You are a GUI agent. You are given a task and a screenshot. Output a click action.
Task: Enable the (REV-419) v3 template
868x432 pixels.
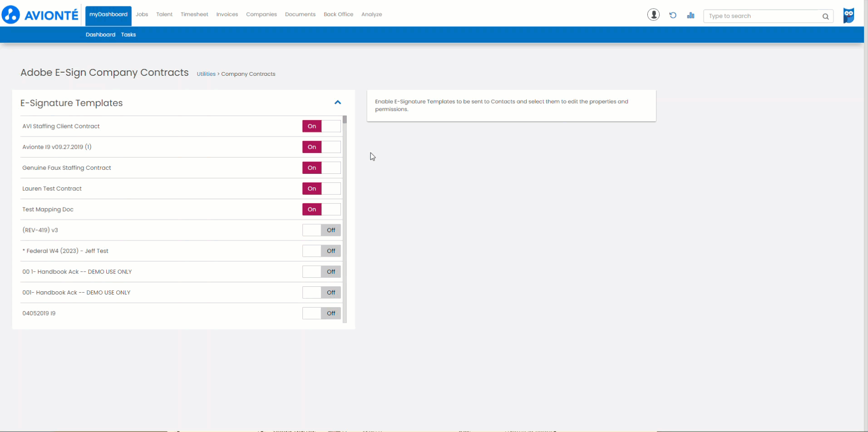coord(321,230)
